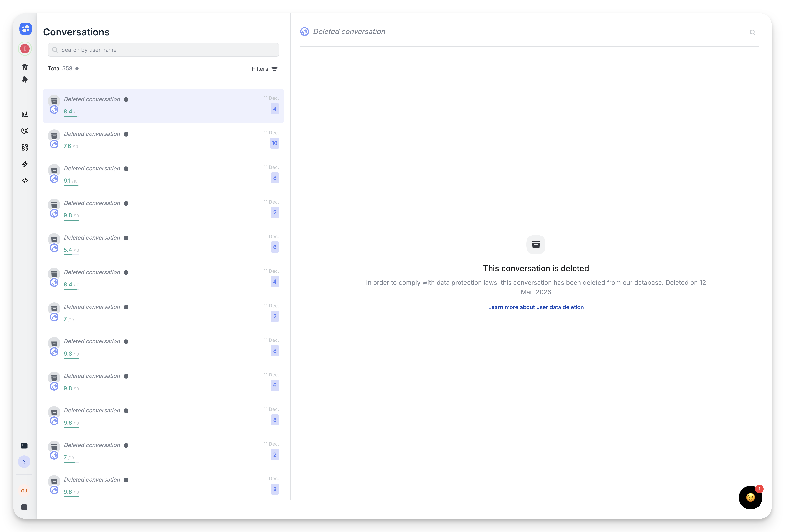
Task: Click info icon next to Total 558
Action: click(x=77, y=69)
